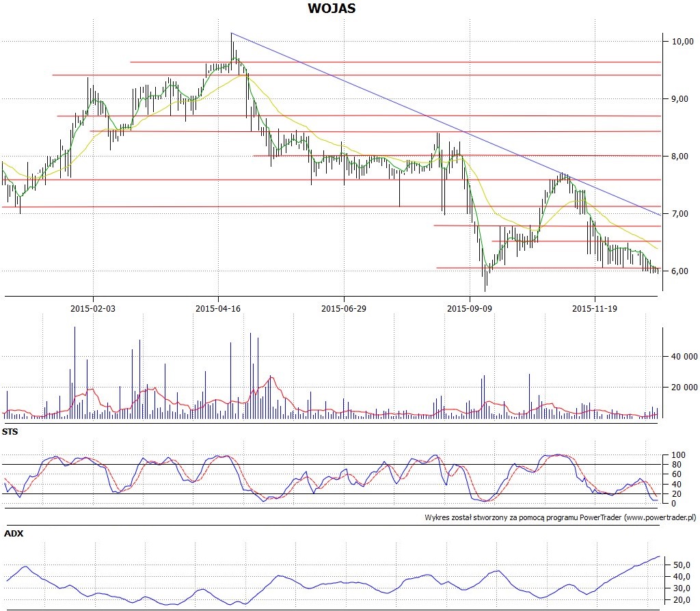Click the ADX axis value 50,0
700x611 pixels.
[682, 565]
